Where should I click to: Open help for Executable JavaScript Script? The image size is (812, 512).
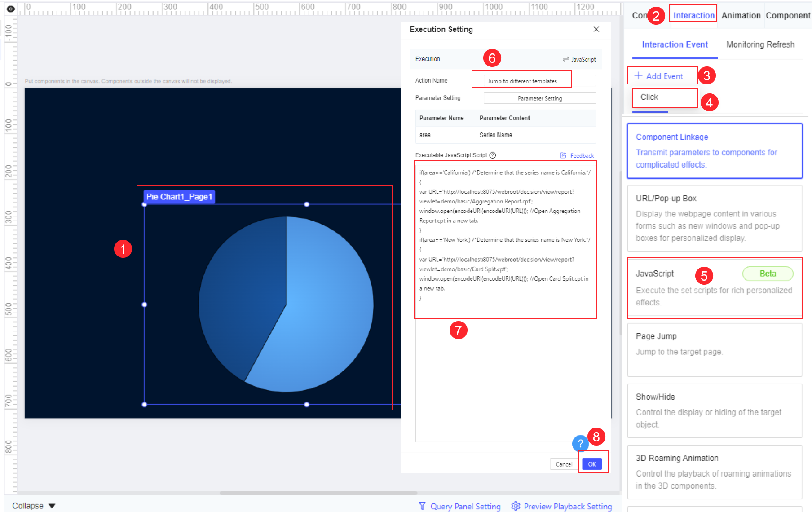tap(493, 155)
